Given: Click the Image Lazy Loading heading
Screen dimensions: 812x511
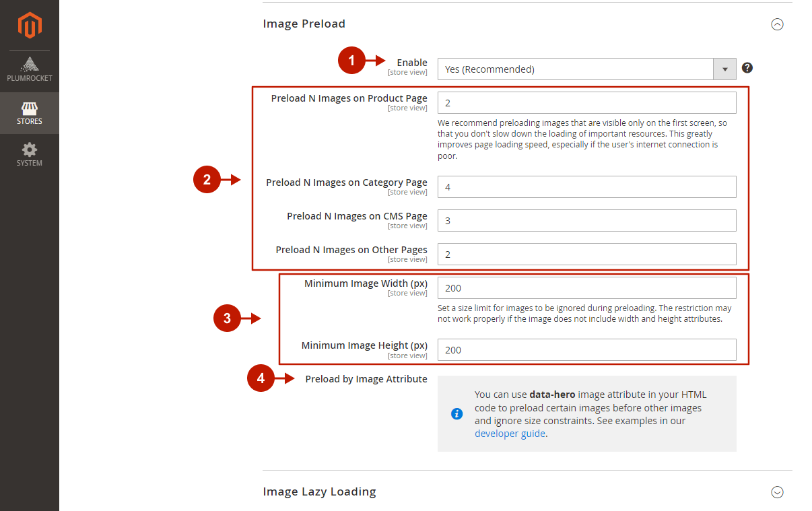Looking at the screenshot, I should click(319, 491).
